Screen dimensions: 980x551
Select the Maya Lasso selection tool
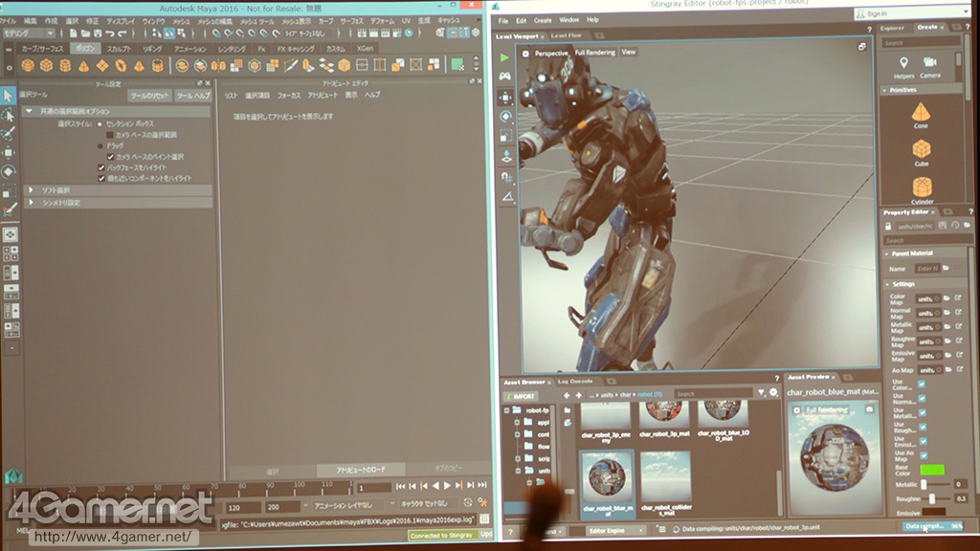pos(8,115)
